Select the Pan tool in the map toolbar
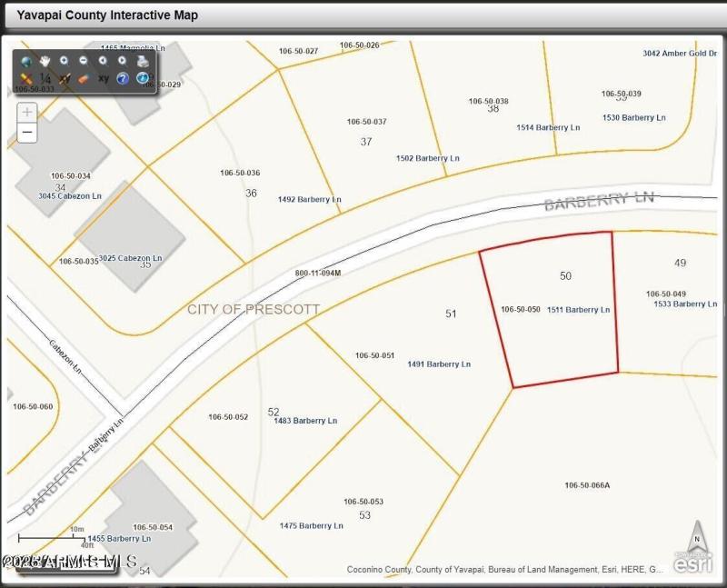This screenshot has width=727, height=588. click(44, 62)
